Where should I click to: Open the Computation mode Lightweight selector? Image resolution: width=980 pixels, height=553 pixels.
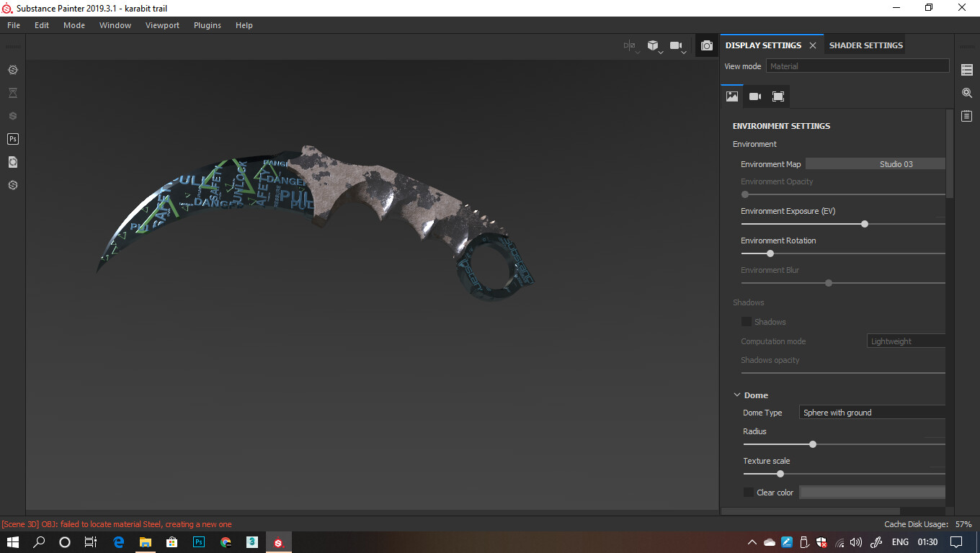[x=906, y=341]
